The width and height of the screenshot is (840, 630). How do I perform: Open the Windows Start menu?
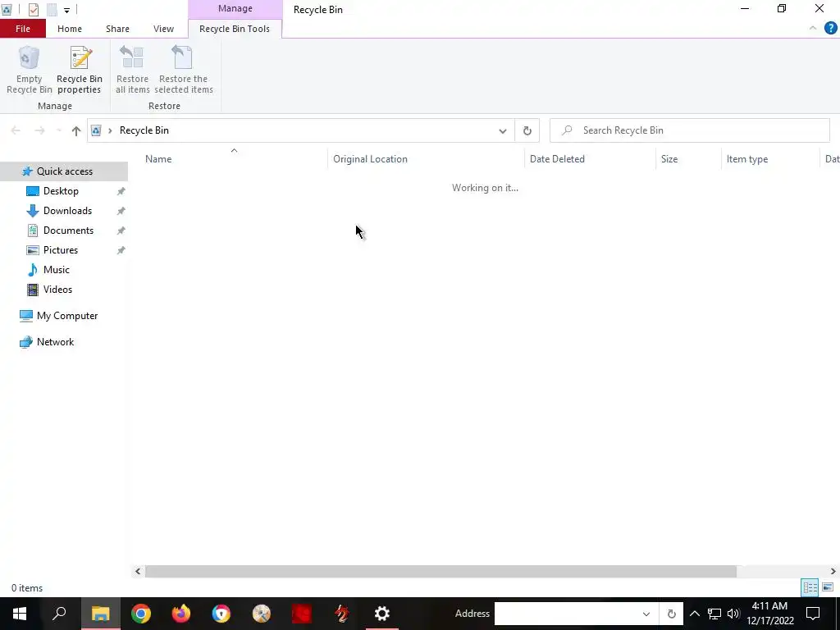[x=20, y=614]
